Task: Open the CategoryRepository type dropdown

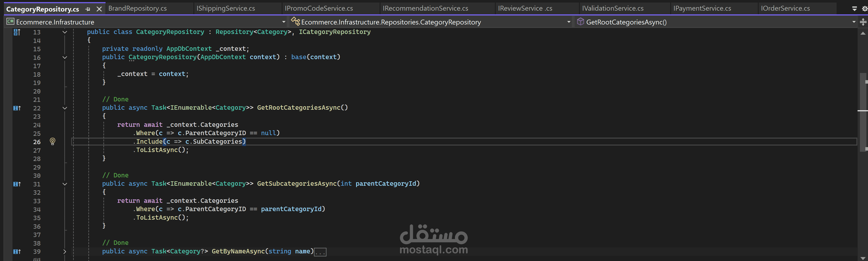Action: pyautogui.click(x=569, y=22)
